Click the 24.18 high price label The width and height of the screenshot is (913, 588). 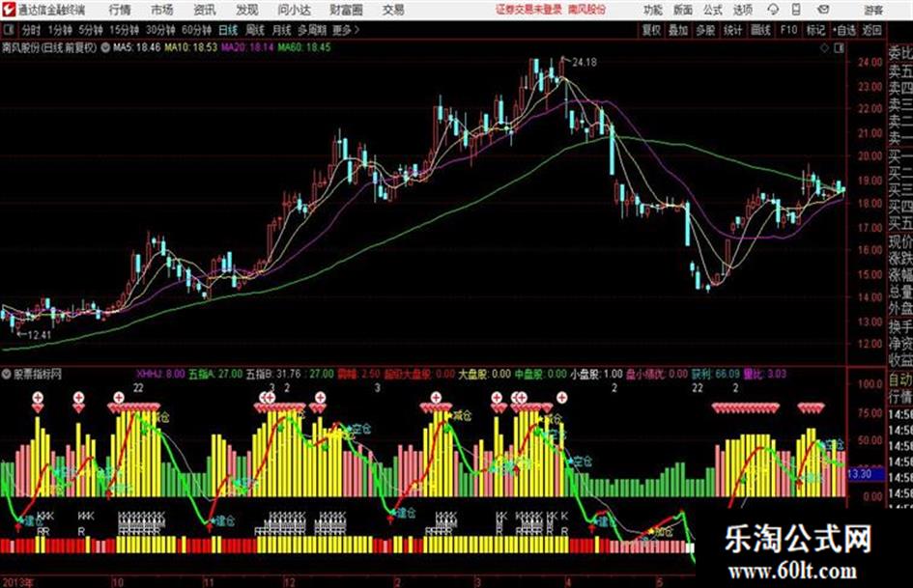[584, 62]
